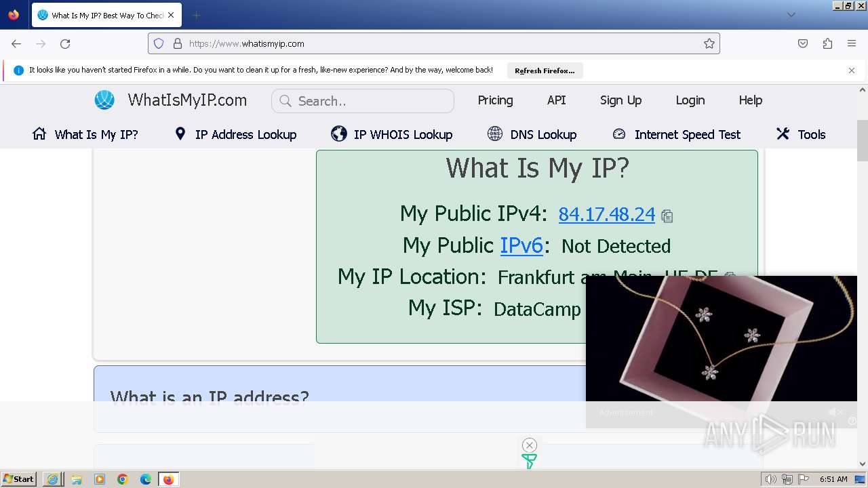Image resolution: width=868 pixels, height=488 pixels.
Task: Open the tracking protection shield icon
Action: (x=159, y=43)
